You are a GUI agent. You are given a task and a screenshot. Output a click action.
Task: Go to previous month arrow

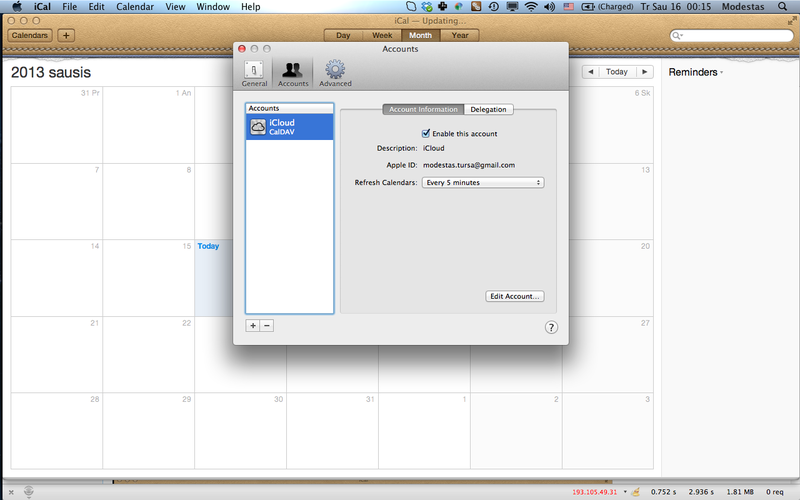[x=590, y=72]
